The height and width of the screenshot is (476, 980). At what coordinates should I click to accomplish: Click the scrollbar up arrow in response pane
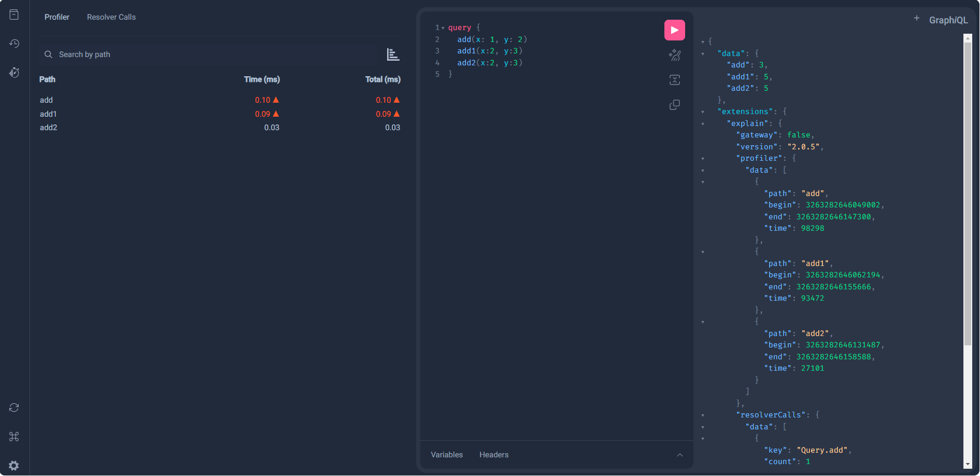click(968, 38)
